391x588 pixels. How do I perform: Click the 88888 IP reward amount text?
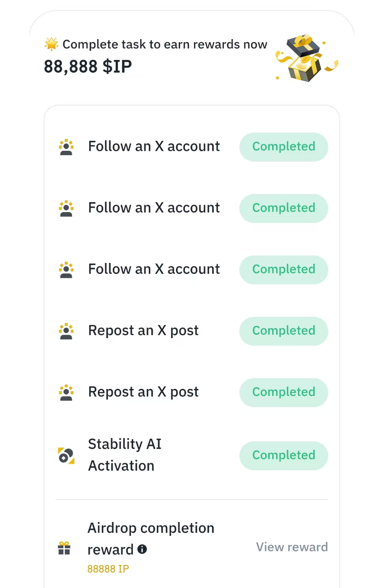(x=108, y=569)
